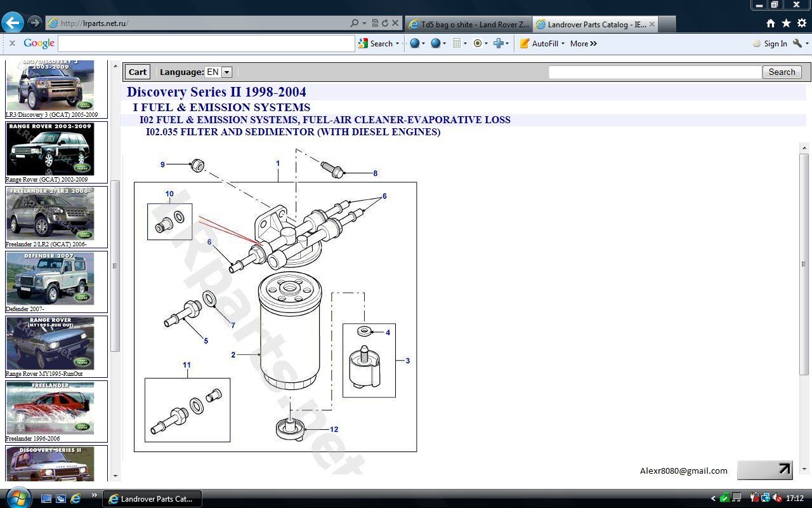Click the Cart button
The height and width of the screenshot is (508, 812).
pyautogui.click(x=137, y=72)
